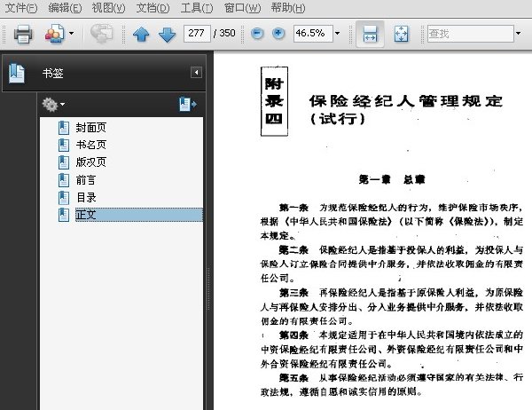
Task: Click the bookmarks panel ribbon icon
Action: [x=17, y=73]
